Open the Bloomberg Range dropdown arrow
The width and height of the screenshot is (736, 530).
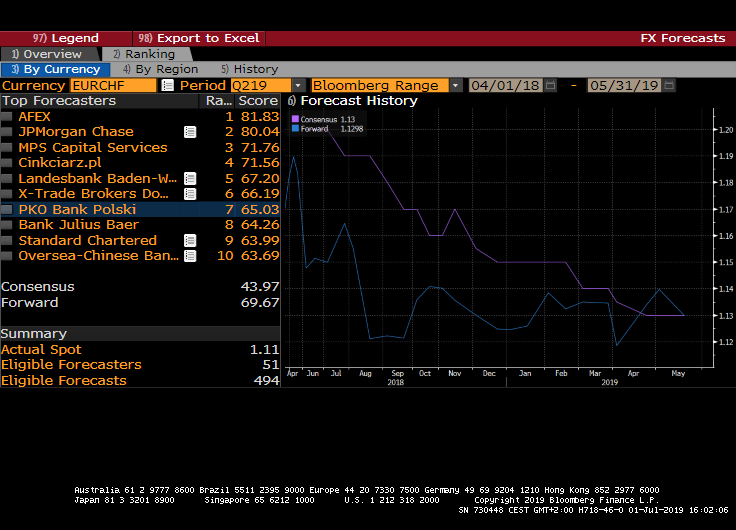point(456,86)
